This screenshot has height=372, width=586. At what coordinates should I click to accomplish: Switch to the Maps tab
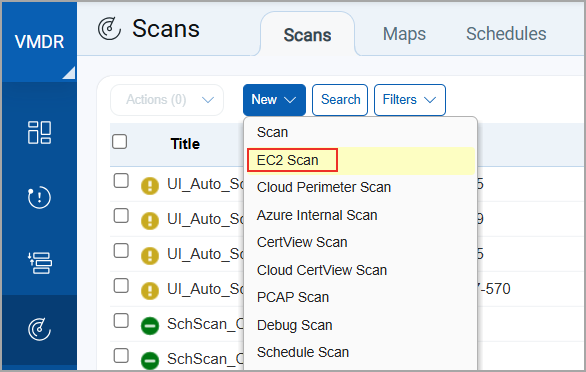pyautogui.click(x=404, y=34)
